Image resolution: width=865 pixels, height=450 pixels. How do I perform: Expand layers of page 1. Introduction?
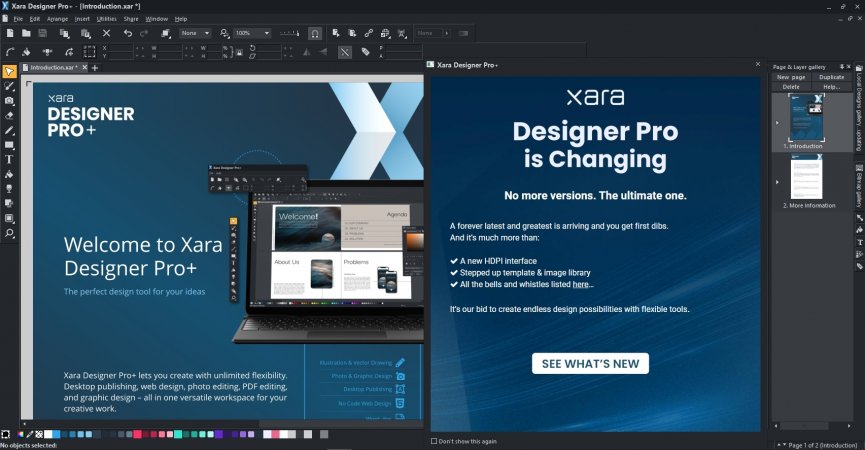click(x=777, y=123)
